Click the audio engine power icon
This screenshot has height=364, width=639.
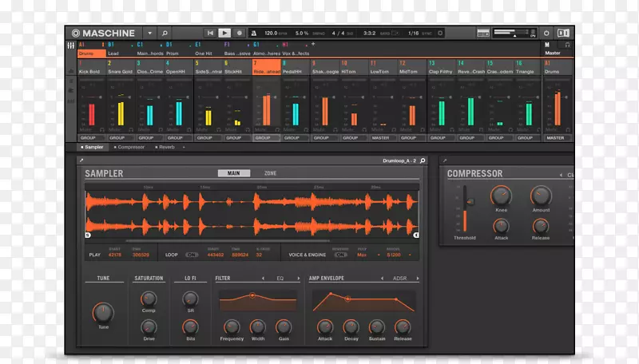(x=546, y=33)
